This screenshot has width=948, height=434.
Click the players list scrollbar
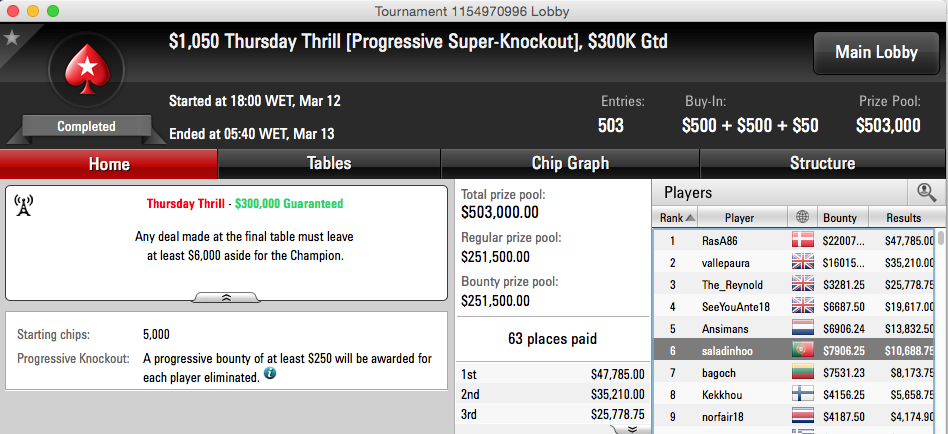(x=941, y=330)
